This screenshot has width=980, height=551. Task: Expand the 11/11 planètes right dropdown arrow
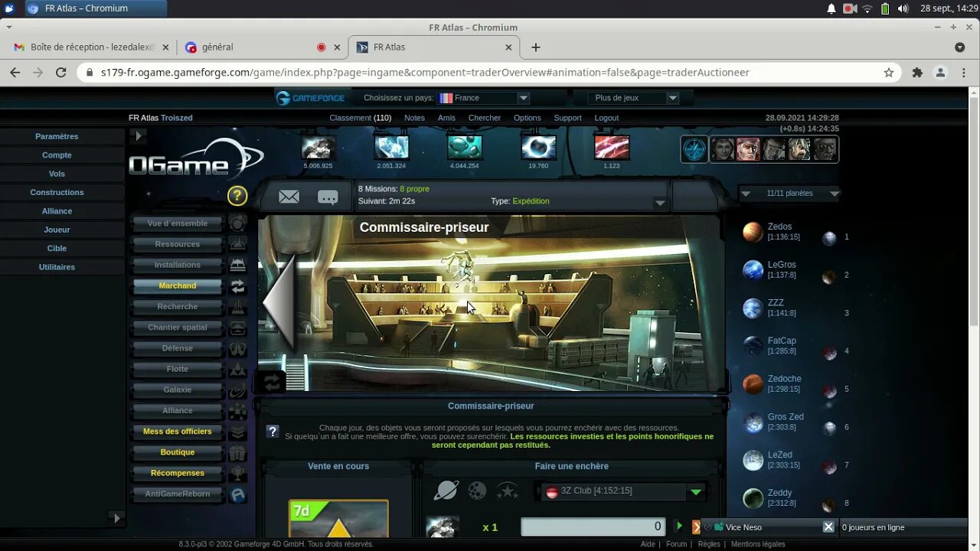[835, 194]
